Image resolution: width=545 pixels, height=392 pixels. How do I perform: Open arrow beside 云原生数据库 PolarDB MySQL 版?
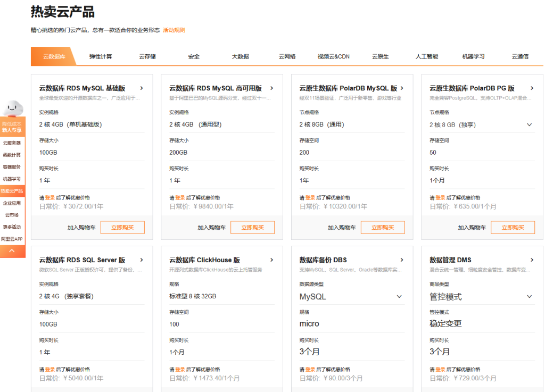402,88
